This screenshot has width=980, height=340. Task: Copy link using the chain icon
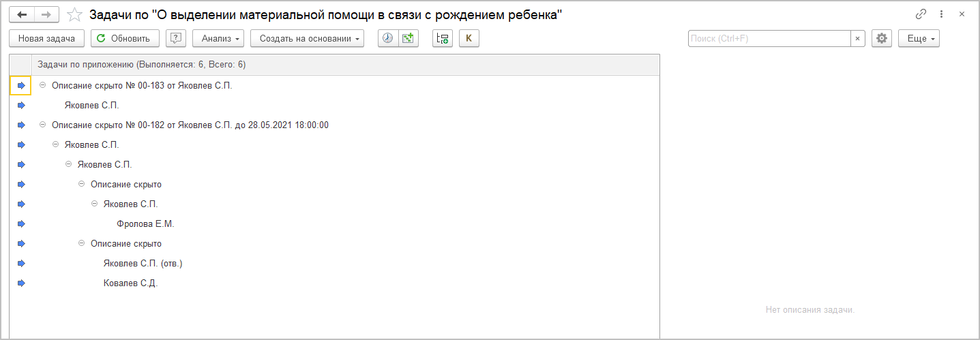click(921, 14)
